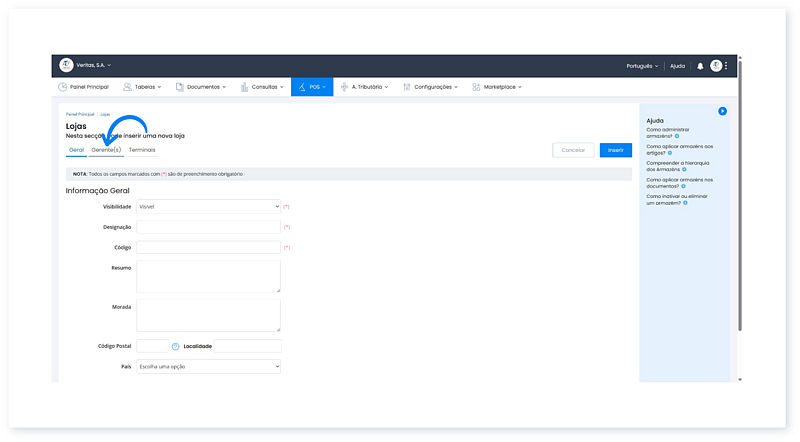Switch to the Gerente(s) tab

tap(106, 150)
